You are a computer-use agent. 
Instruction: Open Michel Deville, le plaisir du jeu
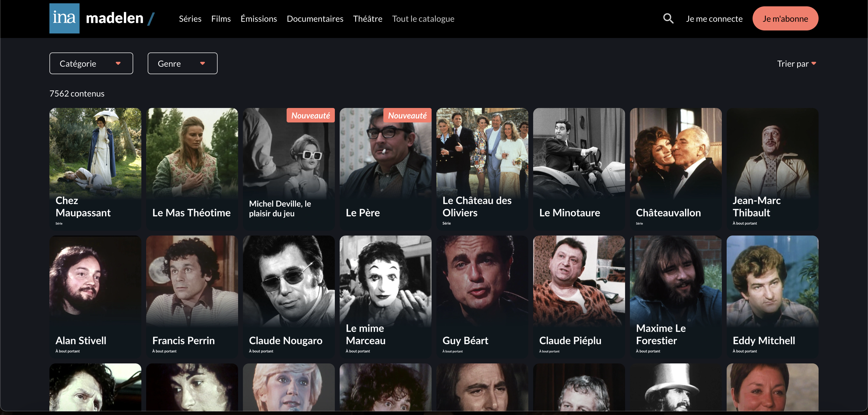(289, 169)
